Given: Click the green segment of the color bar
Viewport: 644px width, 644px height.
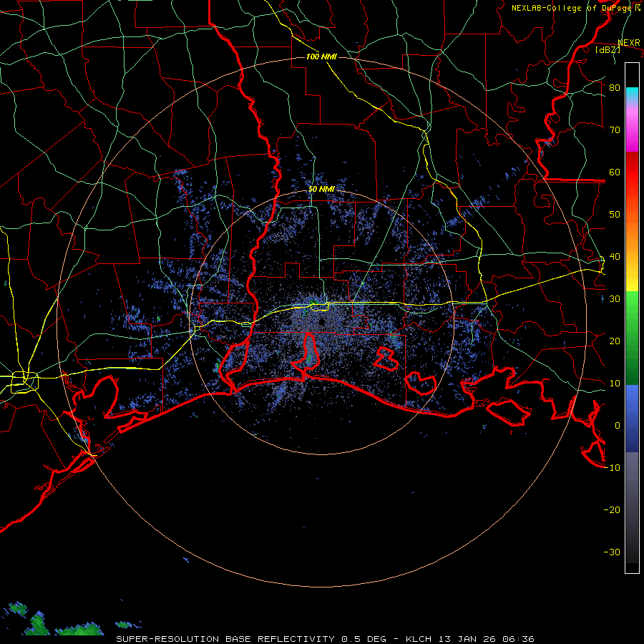Looking at the screenshot, I should click(x=632, y=338).
